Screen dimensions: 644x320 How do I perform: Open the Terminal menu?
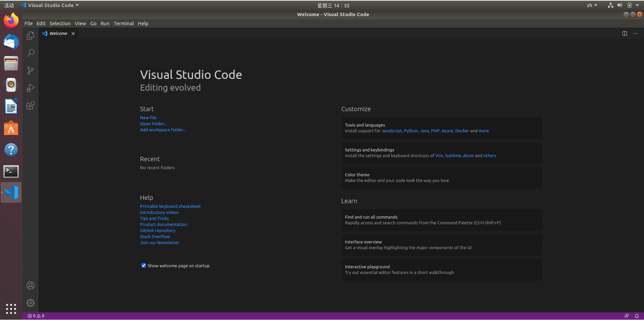[123, 24]
